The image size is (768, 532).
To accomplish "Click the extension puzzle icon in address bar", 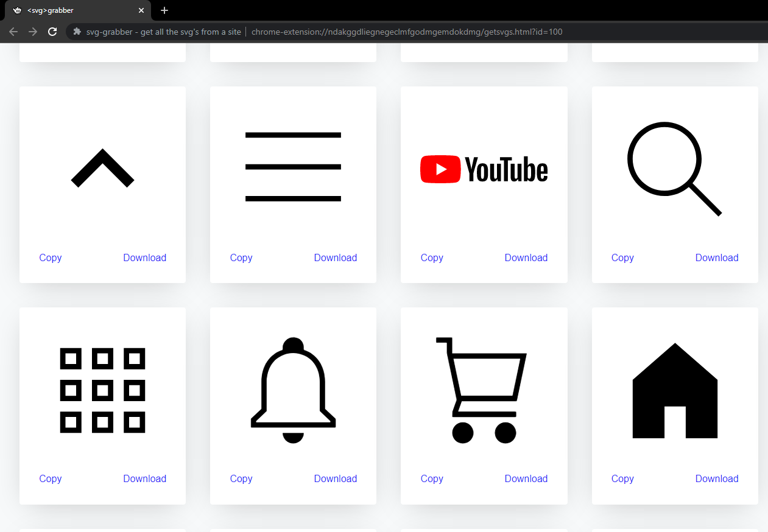I will pyautogui.click(x=77, y=32).
